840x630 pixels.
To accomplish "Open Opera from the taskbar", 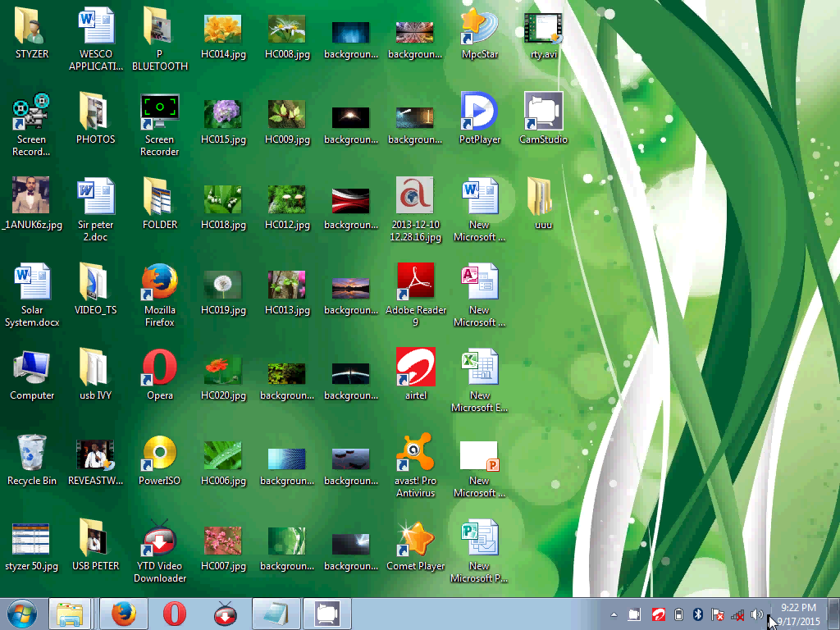I will [x=173, y=613].
